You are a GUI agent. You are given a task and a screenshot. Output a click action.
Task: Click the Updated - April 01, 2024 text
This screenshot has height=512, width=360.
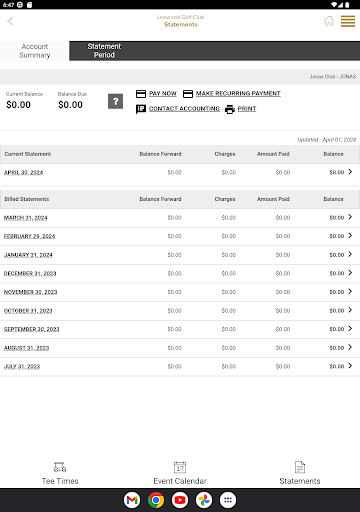coord(327,140)
